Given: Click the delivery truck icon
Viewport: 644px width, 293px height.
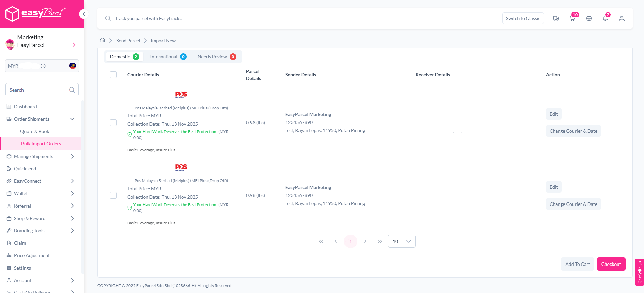Looking at the screenshot, I should [x=556, y=18].
